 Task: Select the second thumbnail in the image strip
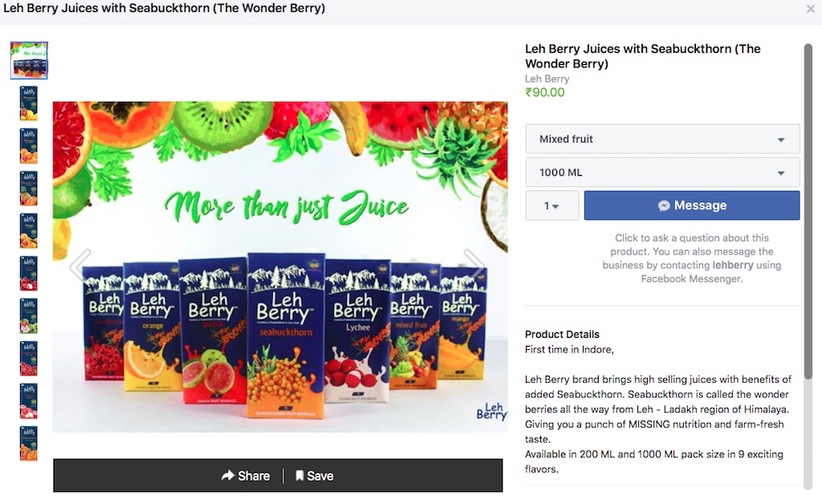click(x=29, y=104)
